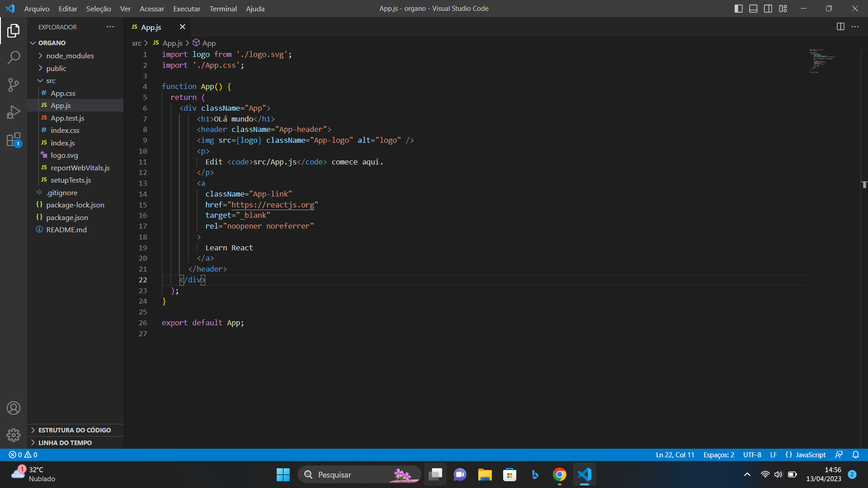868x488 pixels.
Task: Click the reactjs.org link in code
Action: click(273, 205)
